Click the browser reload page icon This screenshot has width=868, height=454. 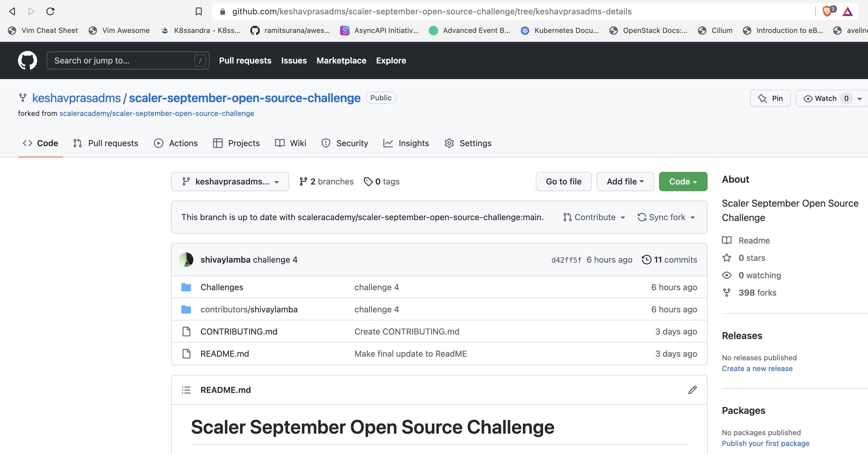[51, 11]
